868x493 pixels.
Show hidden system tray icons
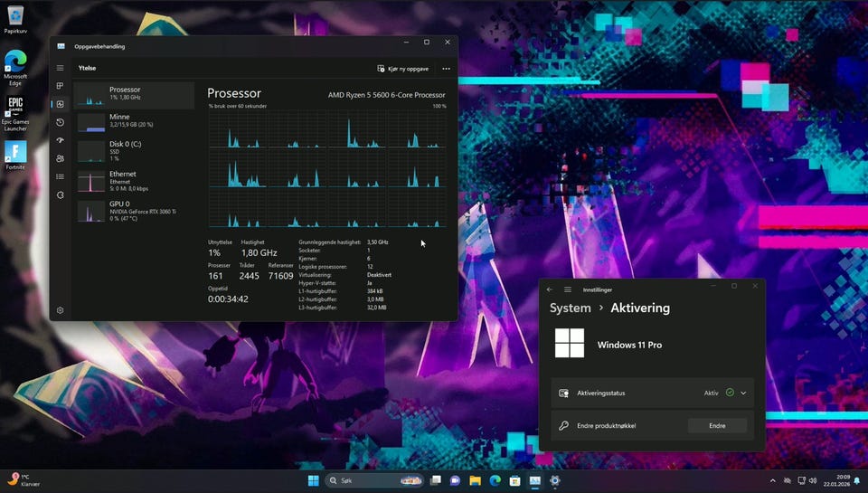click(772, 480)
